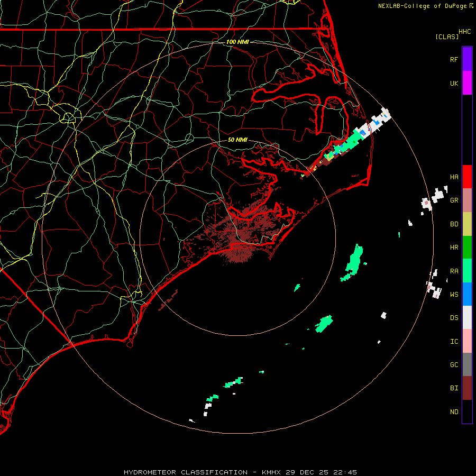Click the HA red legend swatch
Viewport: 476px width, 476px height.
click(467, 177)
